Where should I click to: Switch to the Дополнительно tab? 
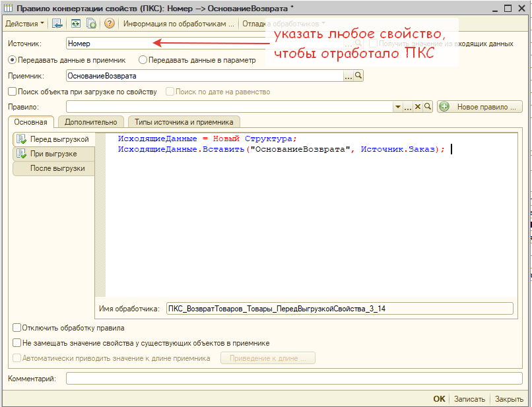[x=91, y=122]
